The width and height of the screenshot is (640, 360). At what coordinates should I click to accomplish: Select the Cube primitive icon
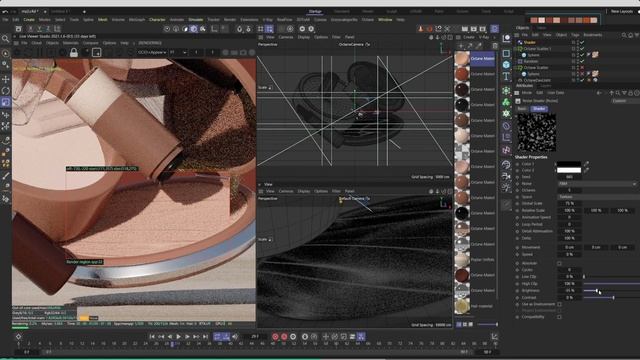(507, 65)
